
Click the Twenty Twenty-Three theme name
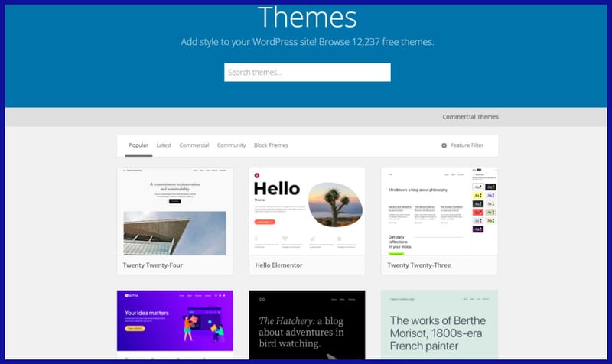(419, 265)
